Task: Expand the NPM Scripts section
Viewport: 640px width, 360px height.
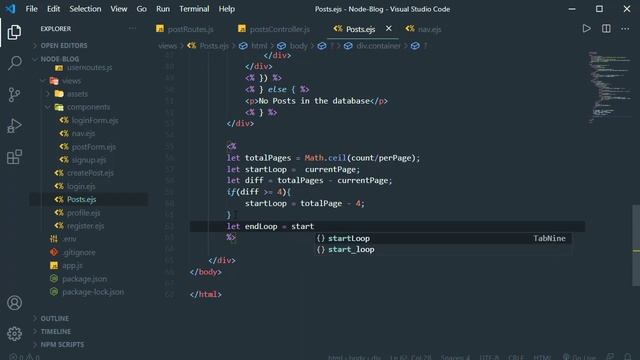Action: click(62, 344)
